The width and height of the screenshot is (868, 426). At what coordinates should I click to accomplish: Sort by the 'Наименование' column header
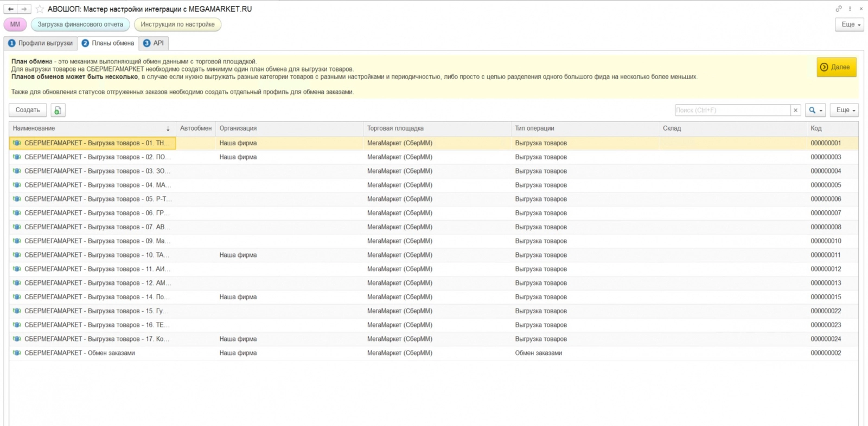[x=92, y=128]
